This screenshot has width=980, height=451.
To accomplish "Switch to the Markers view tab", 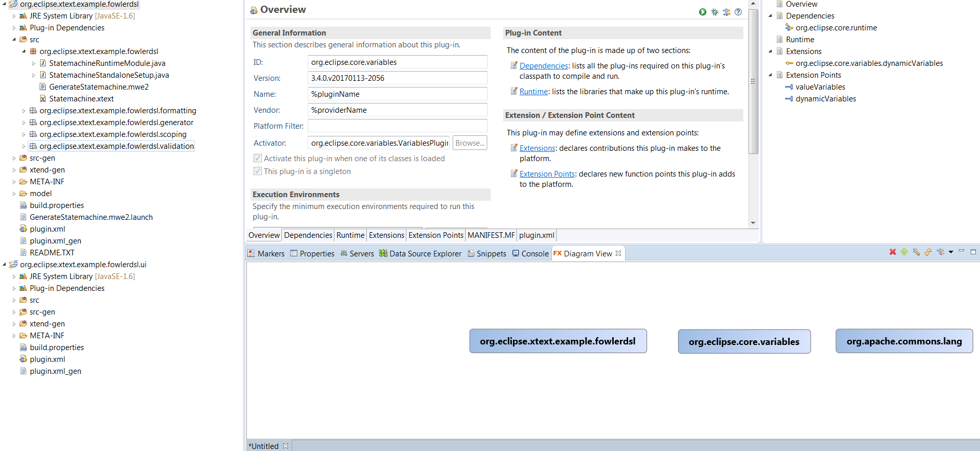I will tap(266, 253).
